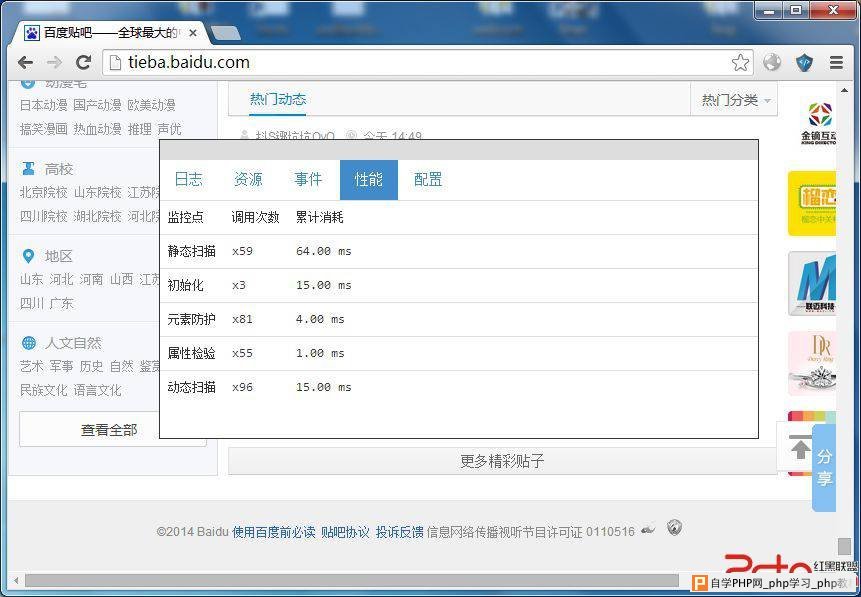Click the 人文自然 globe icon
The height and width of the screenshot is (597, 861).
pyautogui.click(x=29, y=343)
